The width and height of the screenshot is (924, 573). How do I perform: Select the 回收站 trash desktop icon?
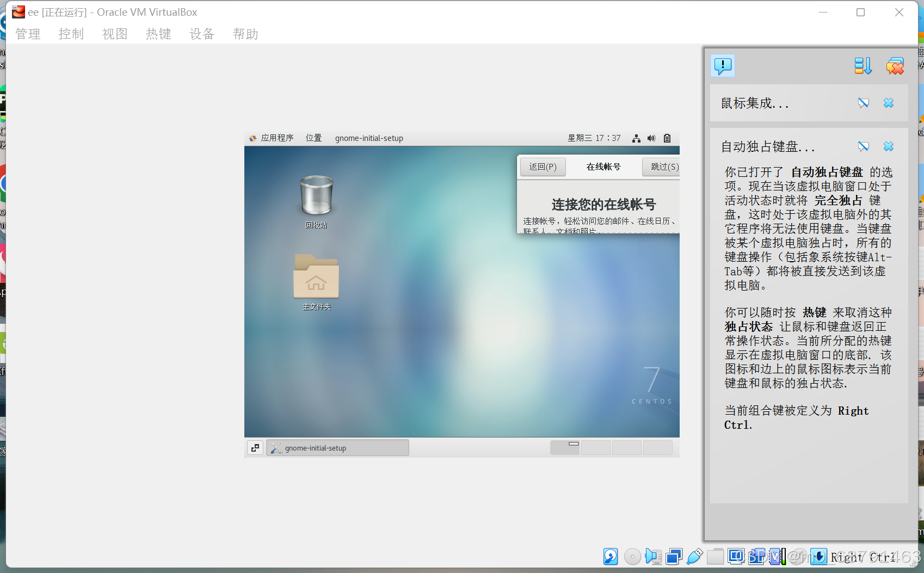pyautogui.click(x=316, y=201)
